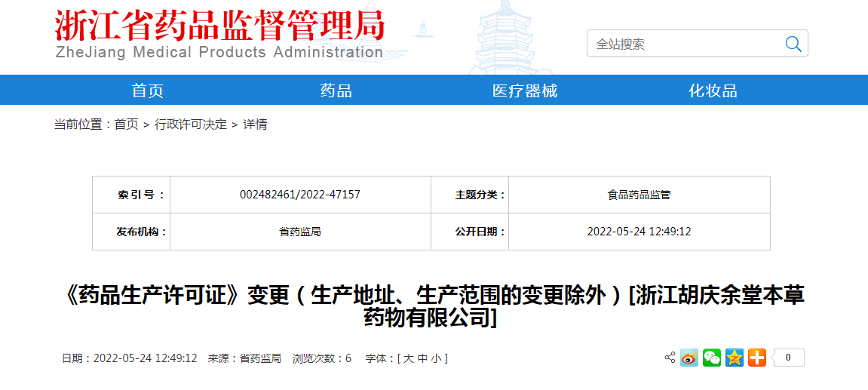The height and width of the screenshot is (390, 868).
Task: Share to WeChat icon
Action: coord(712,358)
